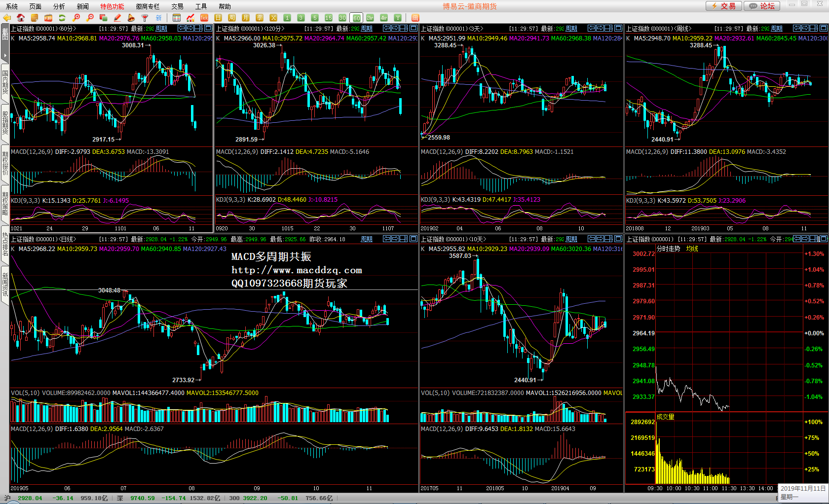
Task: Select 30-minute period icon
Action: [x=342, y=18]
